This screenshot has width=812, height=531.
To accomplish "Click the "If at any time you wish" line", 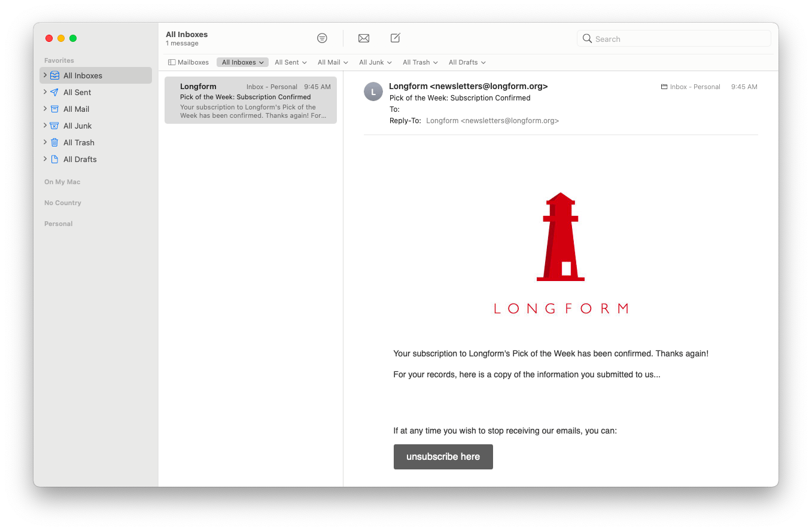I will point(505,431).
